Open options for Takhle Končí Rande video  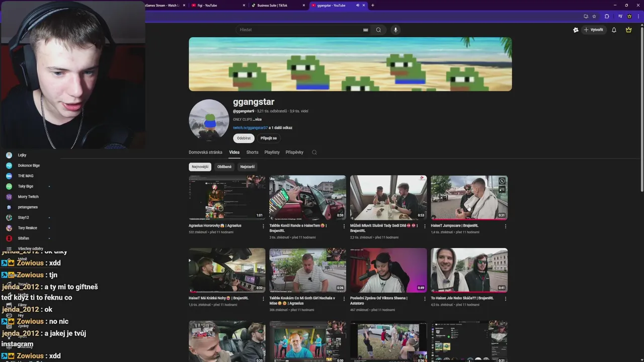pyautogui.click(x=344, y=226)
